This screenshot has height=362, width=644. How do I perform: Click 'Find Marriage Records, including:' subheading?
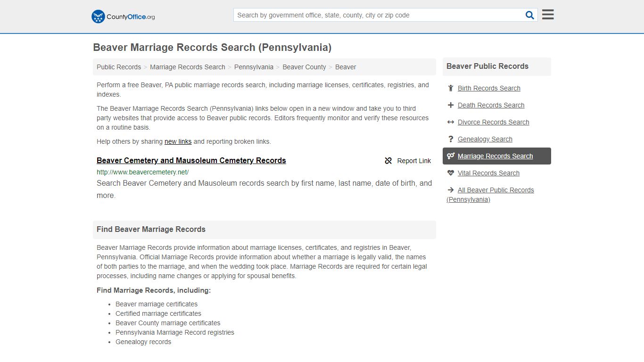(x=154, y=290)
